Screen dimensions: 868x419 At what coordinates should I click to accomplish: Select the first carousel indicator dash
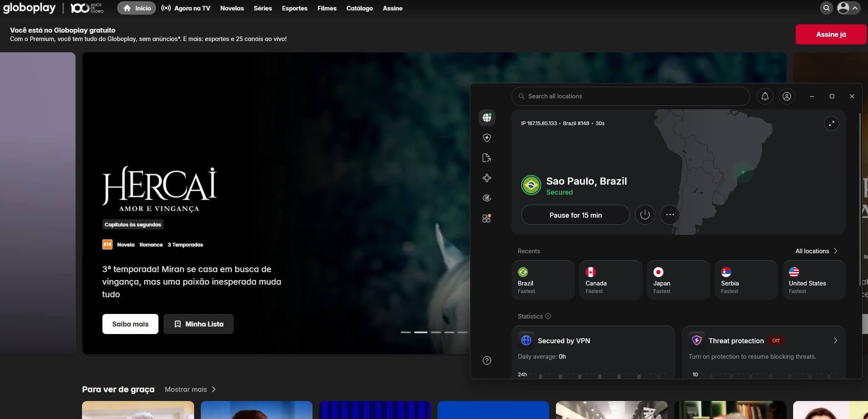405,332
